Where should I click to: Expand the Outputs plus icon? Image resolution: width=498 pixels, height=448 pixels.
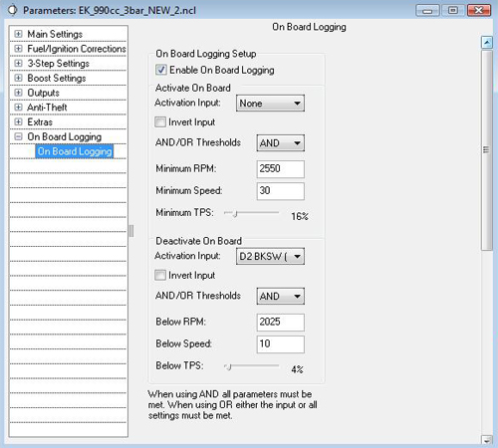pyautogui.click(x=19, y=93)
